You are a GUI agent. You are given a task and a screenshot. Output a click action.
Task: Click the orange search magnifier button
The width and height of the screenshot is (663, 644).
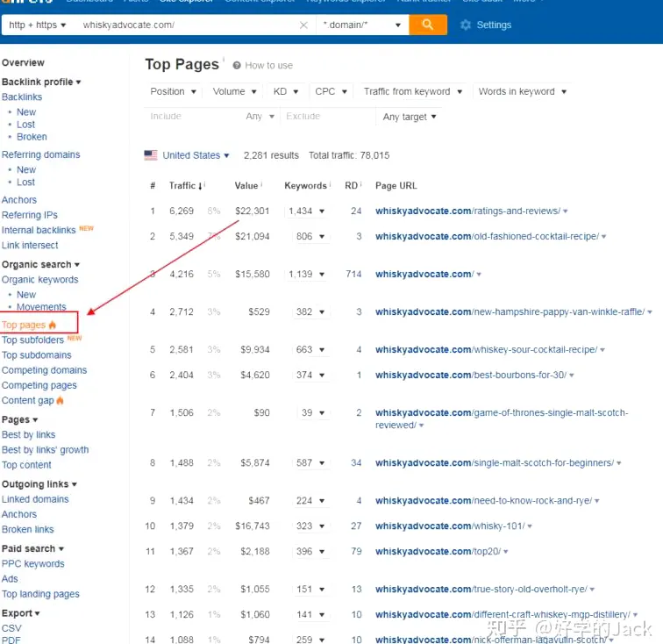pyautogui.click(x=427, y=25)
